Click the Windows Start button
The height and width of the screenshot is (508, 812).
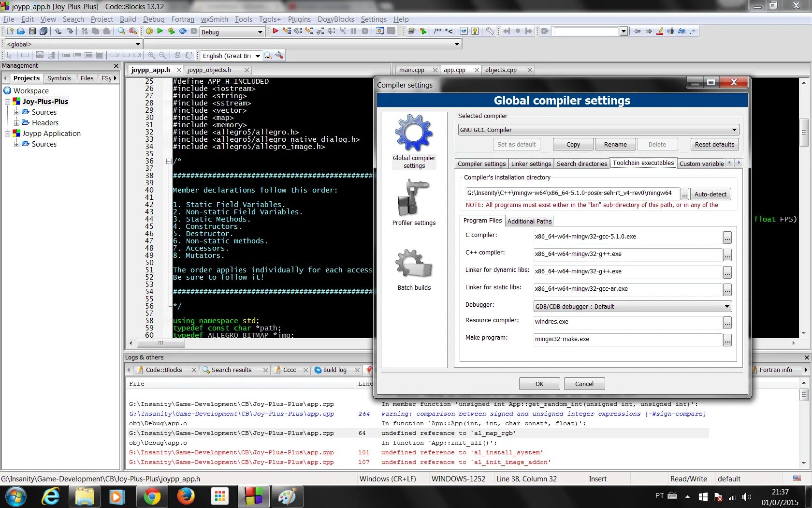pos(15,496)
